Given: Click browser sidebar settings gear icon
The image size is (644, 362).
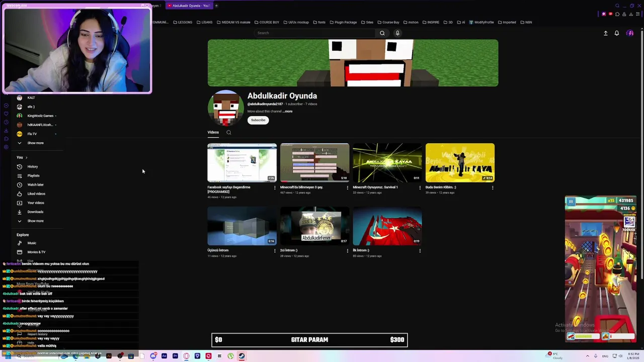Looking at the screenshot, I should [6, 147].
